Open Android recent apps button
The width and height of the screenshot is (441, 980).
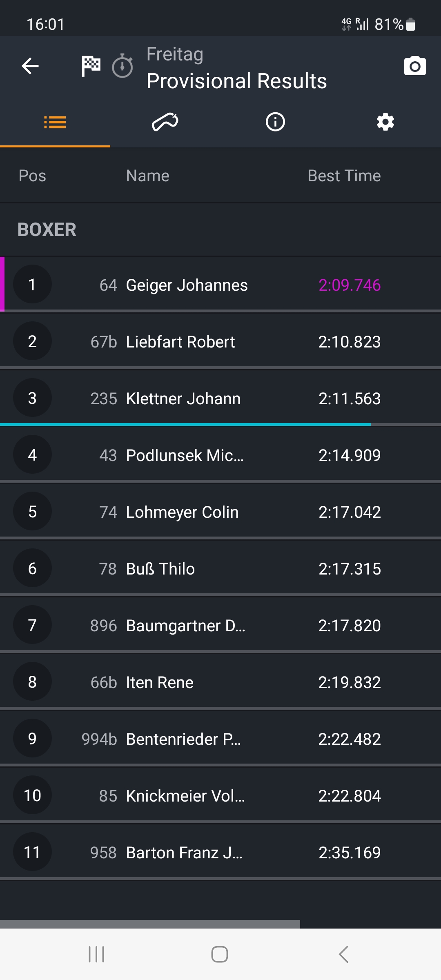(x=97, y=954)
